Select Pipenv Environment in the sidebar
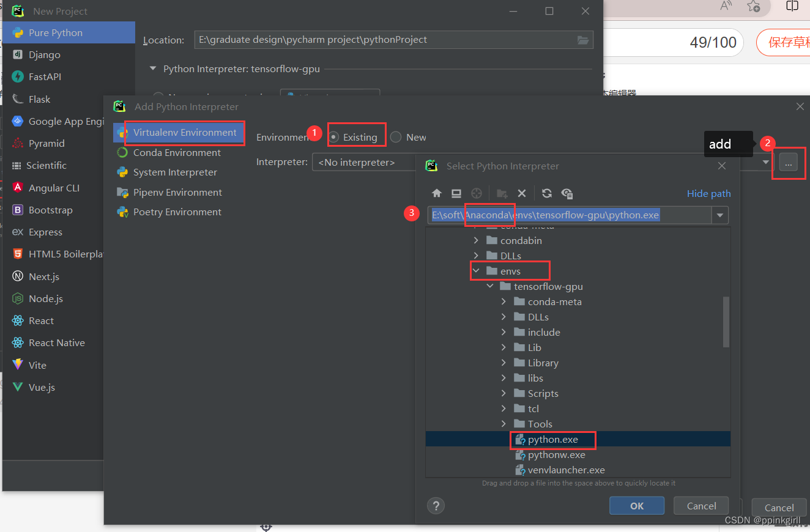Image resolution: width=810 pixels, height=532 pixels. click(x=179, y=192)
